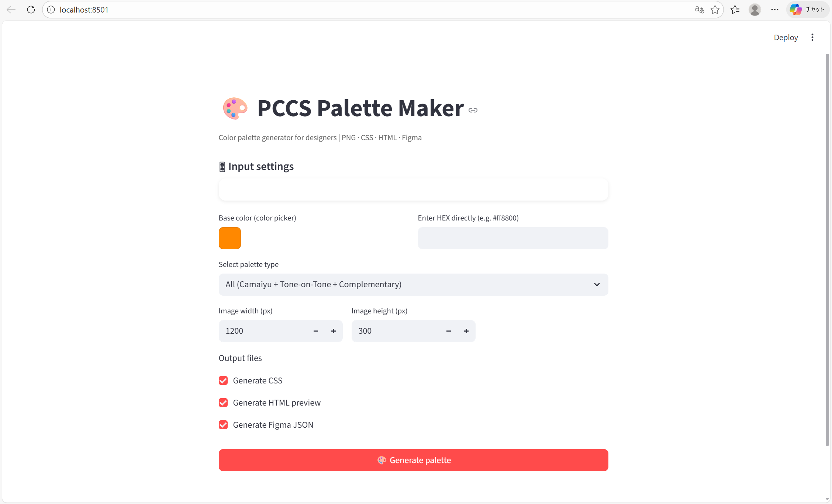Decrease image height with minus button
The image size is (832, 504).
(449, 331)
